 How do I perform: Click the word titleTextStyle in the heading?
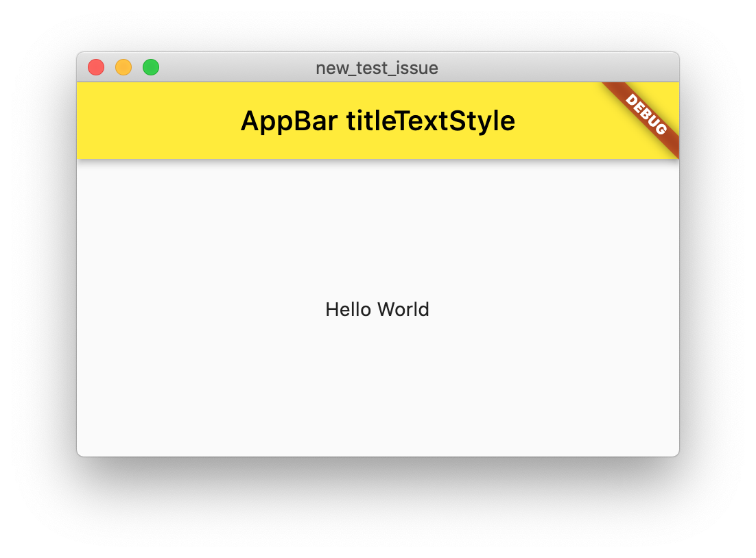click(x=432, y=121)
